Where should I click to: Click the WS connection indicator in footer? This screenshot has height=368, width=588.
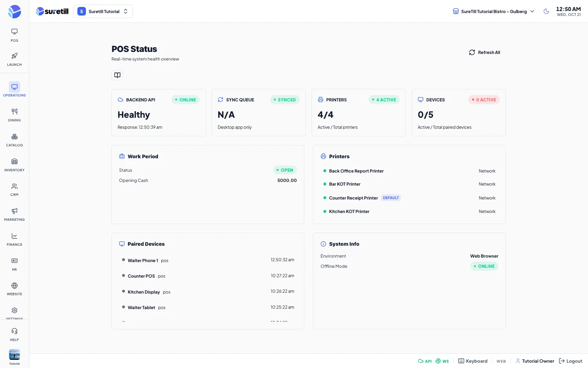(442, 361)
